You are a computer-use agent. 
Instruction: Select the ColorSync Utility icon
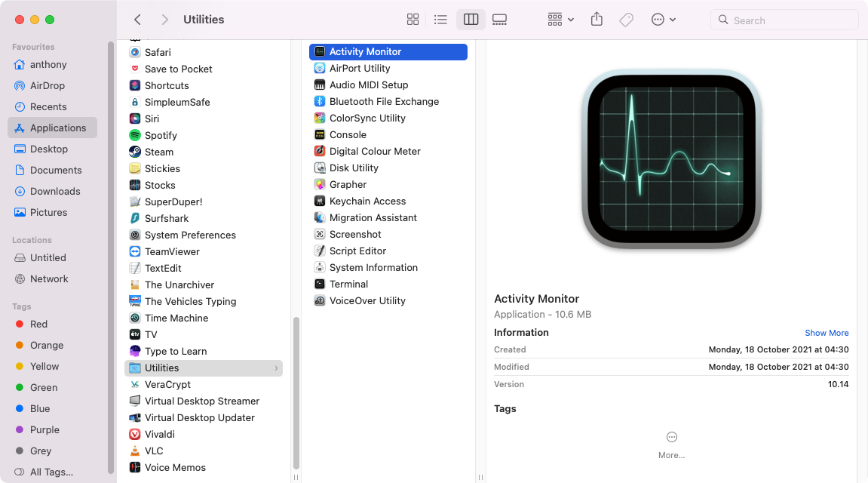coord(320,118)
